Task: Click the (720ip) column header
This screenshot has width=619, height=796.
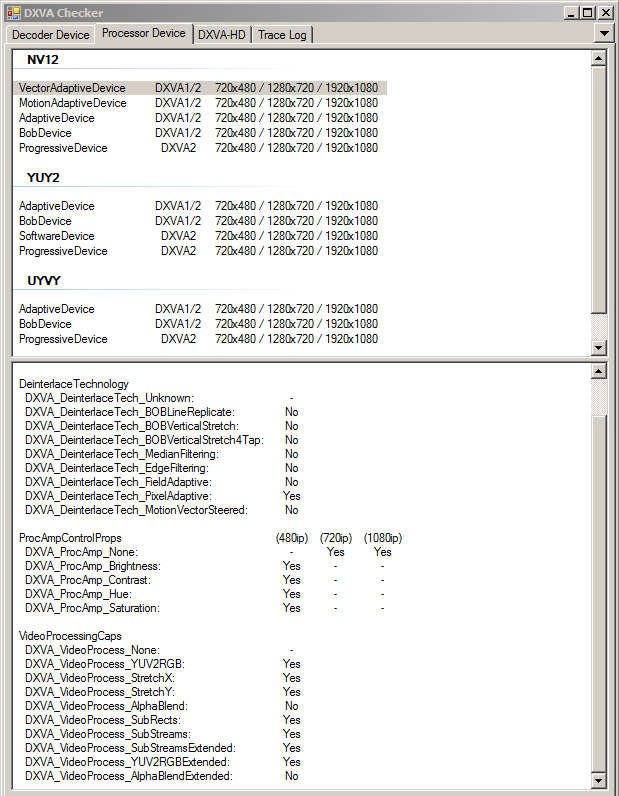Action: point(336,538)
